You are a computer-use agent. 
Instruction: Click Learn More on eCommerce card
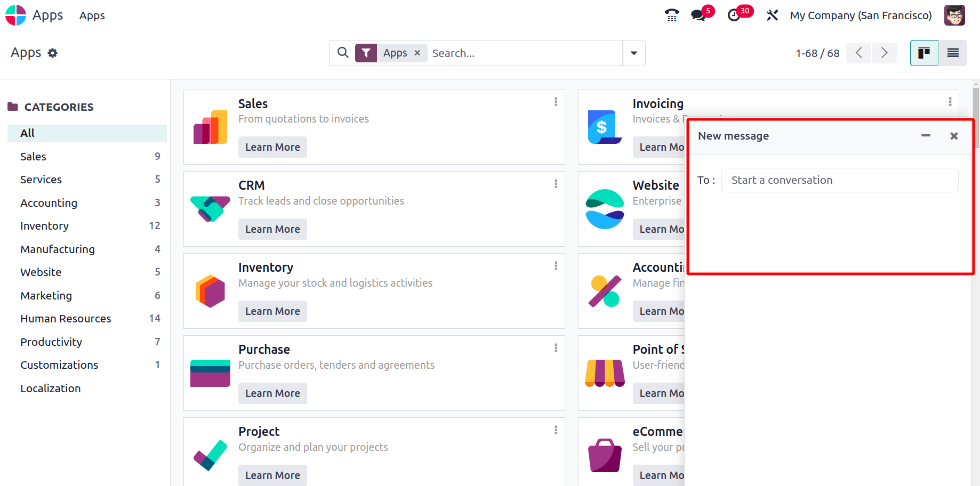659,475
